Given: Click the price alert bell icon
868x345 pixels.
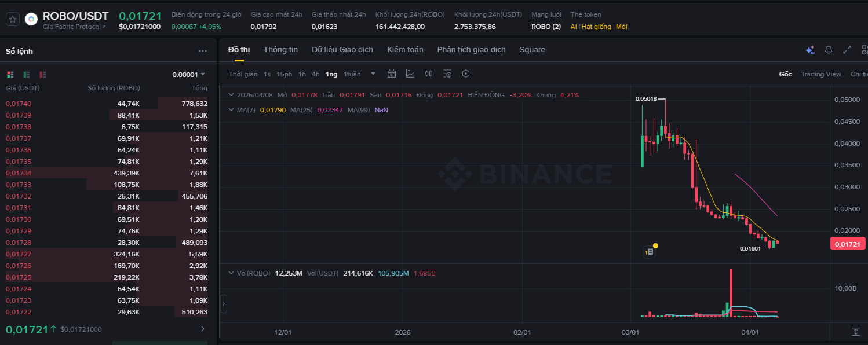Looking at the screenshot, I should pyautogui.click(x=829, y=50).
